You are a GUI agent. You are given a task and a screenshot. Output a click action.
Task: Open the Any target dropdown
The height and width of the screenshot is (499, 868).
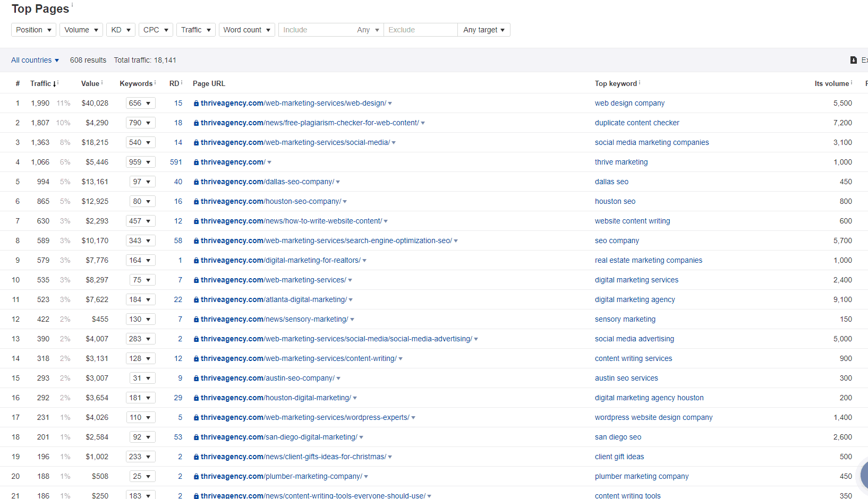483,30
